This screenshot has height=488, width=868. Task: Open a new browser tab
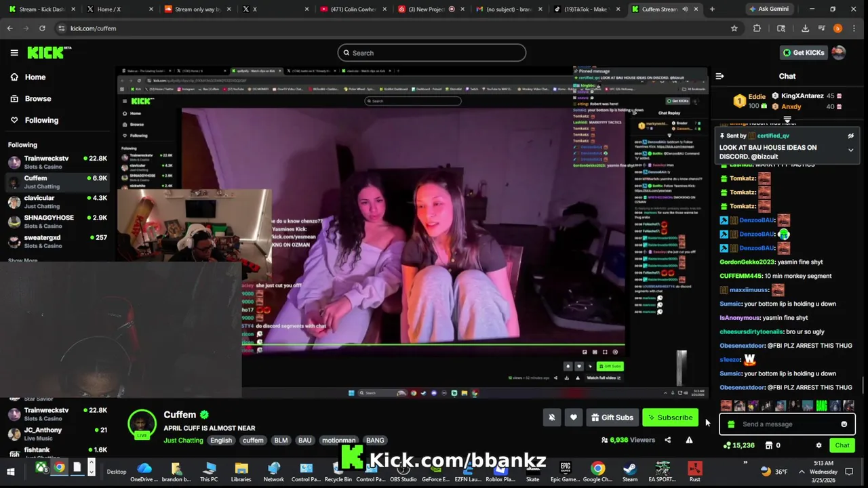point(712,9)
